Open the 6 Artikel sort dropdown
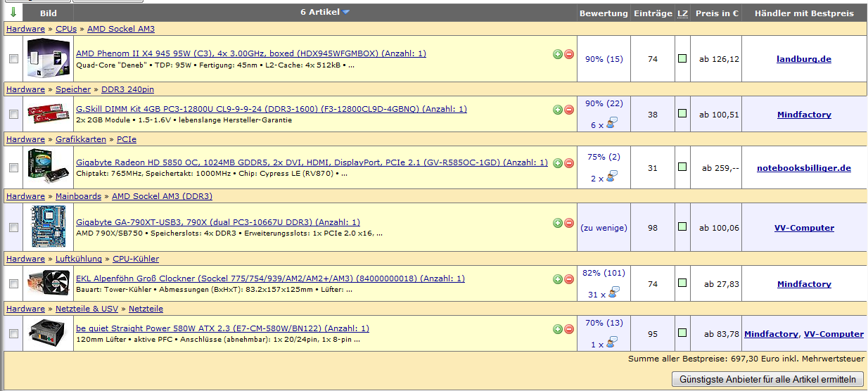 point(324,13)
